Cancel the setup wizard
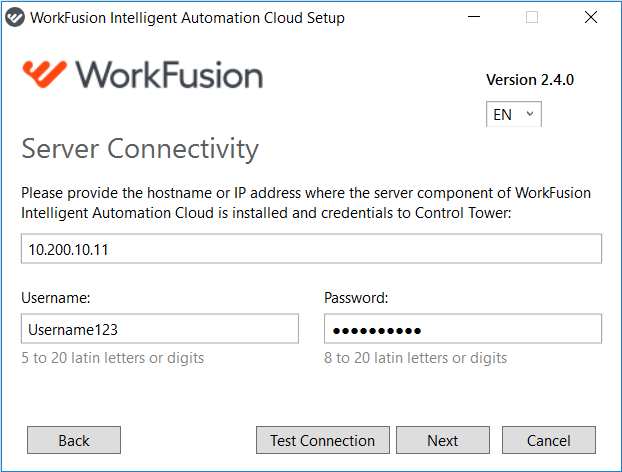The height and width of the screenshot is (472, 622). tap(549, 440)
